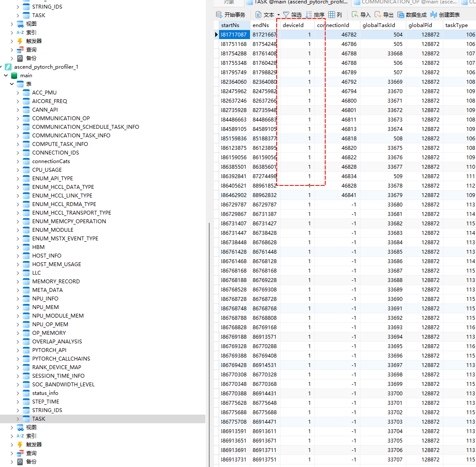Select the connectionCats table
This screenshot has height=467, width=476.
pos(51,161)
